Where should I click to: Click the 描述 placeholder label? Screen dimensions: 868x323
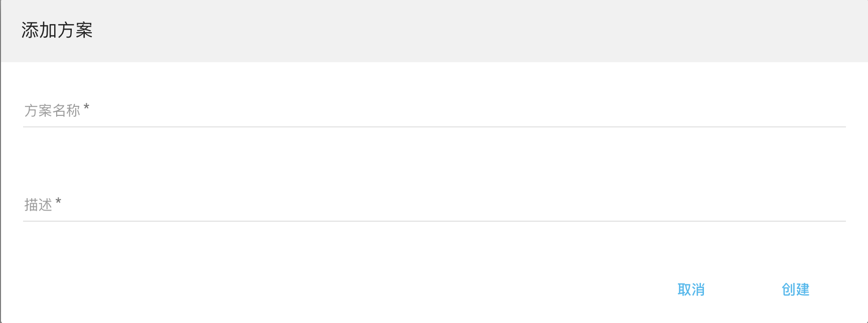tap(38, 205)
